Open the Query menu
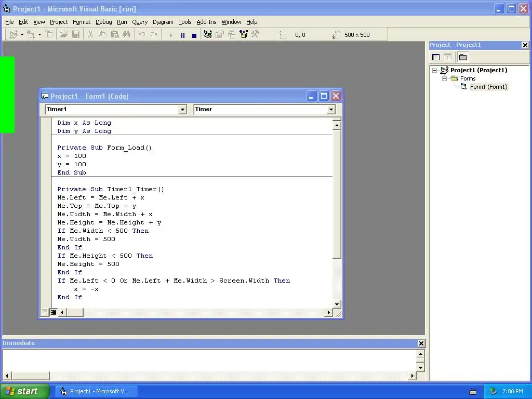The width and height of the screenshot is (532, 399). point(140,22)
